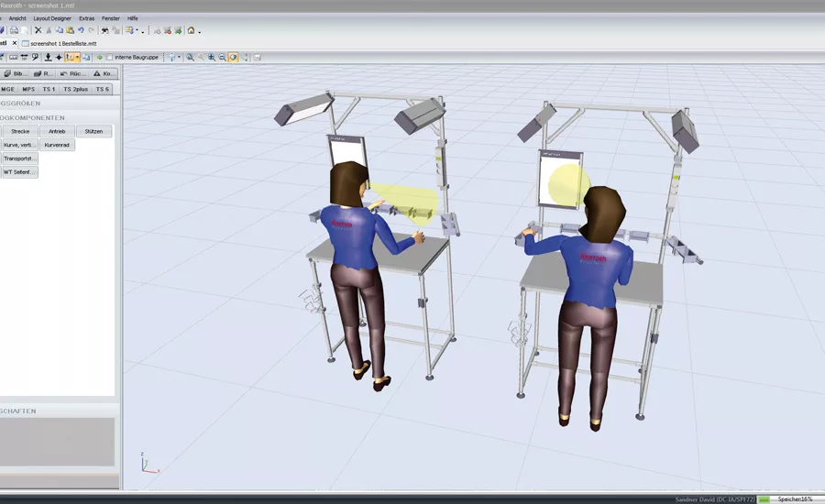This screenshot has height=504, width=825.
Task: Click the duplicate objects icon in view toolbar
Action: pos(86,58)
